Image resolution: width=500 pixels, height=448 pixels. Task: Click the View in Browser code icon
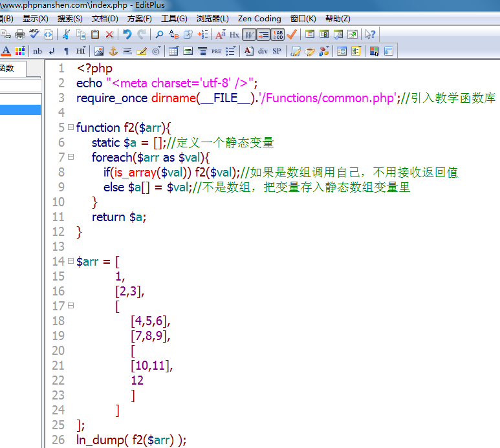(49, 34)
